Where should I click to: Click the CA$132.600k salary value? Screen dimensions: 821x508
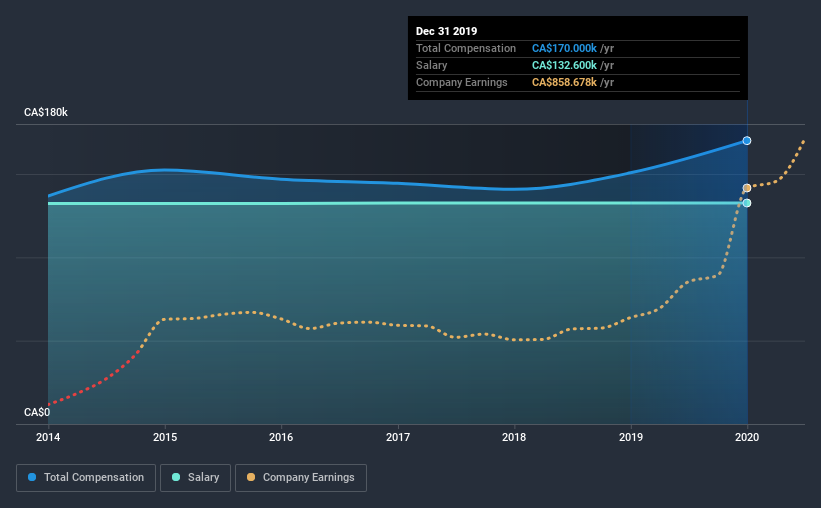[x=564, y=65]
